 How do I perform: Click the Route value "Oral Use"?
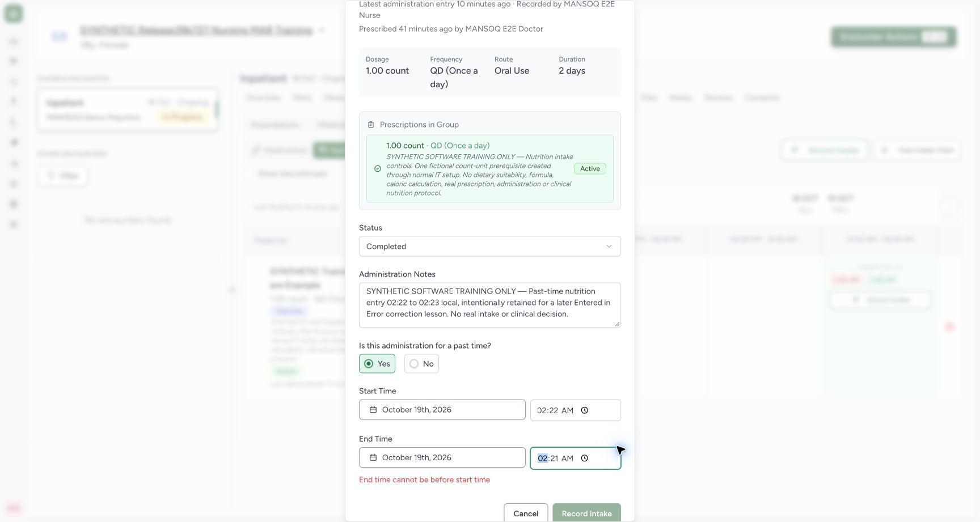[512, 71]
